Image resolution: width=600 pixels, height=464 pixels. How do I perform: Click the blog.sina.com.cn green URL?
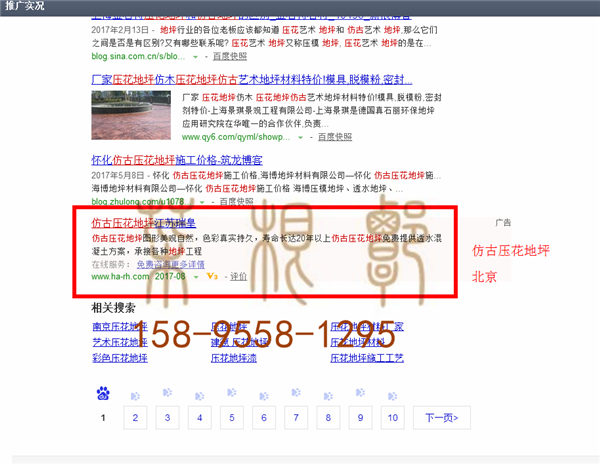tap(138, 56)
